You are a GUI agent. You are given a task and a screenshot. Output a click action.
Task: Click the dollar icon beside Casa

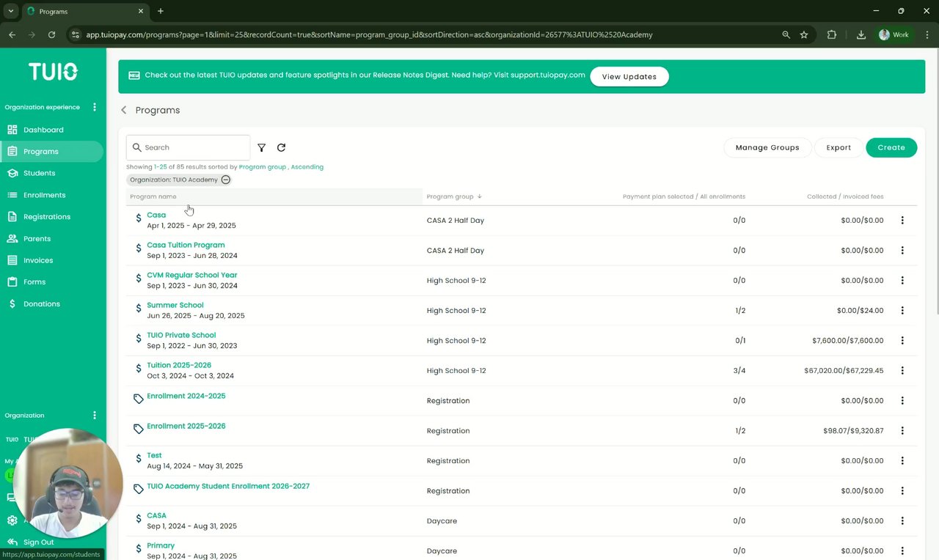click(x=139, y=218)
